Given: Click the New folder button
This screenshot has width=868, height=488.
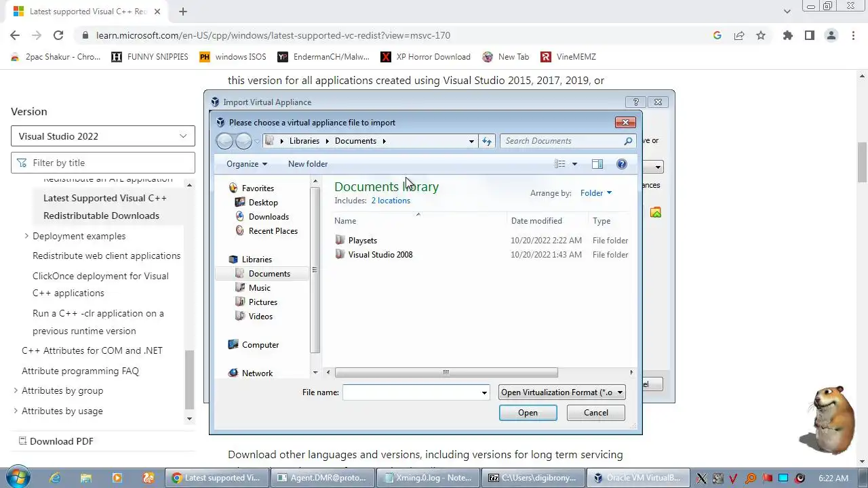Looking at the screenshot, I should [308, 164].
